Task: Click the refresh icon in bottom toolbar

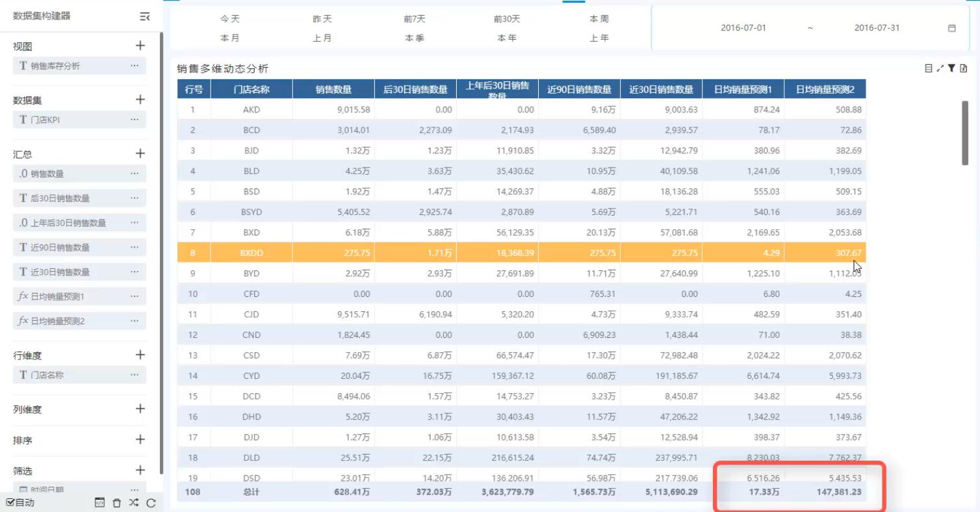Action: pyautogui.click(x=151, y=502)
